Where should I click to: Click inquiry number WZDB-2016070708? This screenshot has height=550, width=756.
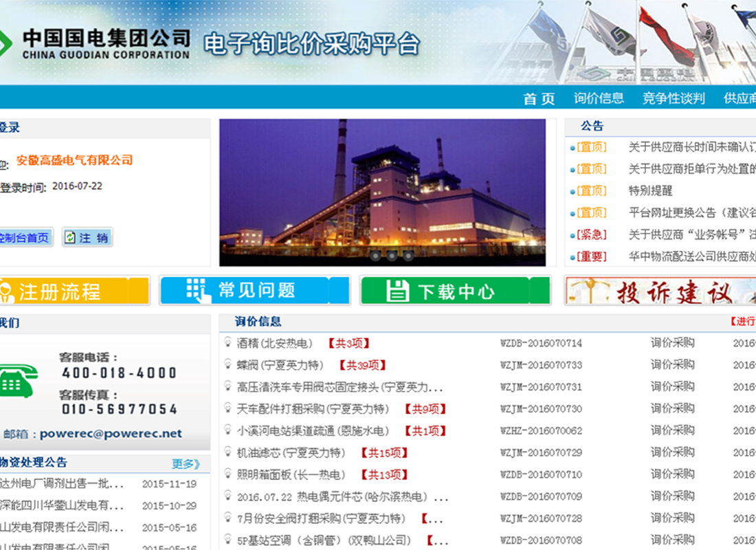click(x=541, y=540)
